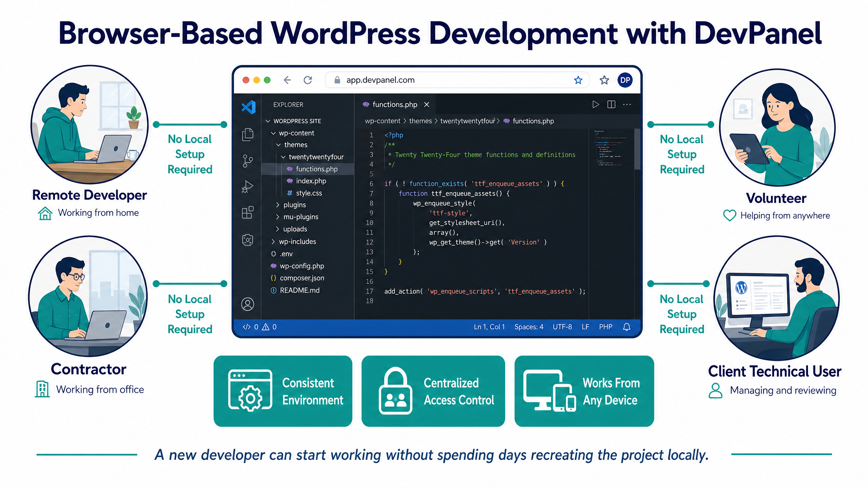868x488 pixels.
Task: Click the Centralized Access Control card
Action: click(x=433, y=391)
